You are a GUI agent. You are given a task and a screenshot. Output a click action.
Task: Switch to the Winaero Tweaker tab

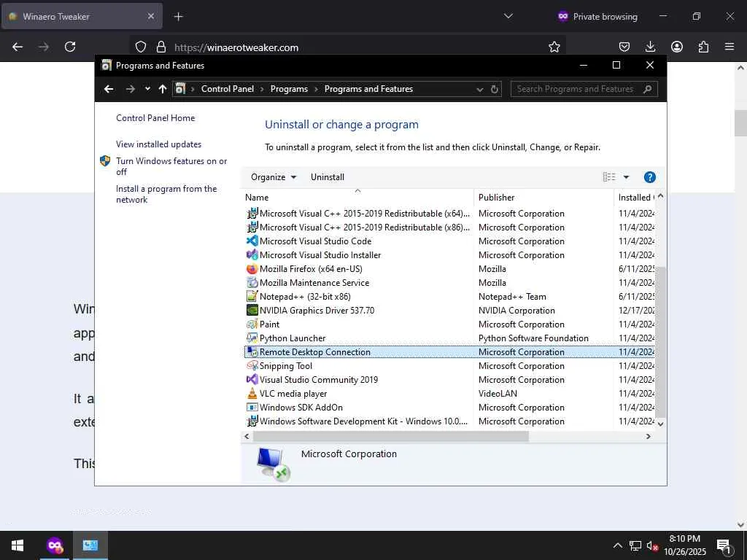click(82, 16)
